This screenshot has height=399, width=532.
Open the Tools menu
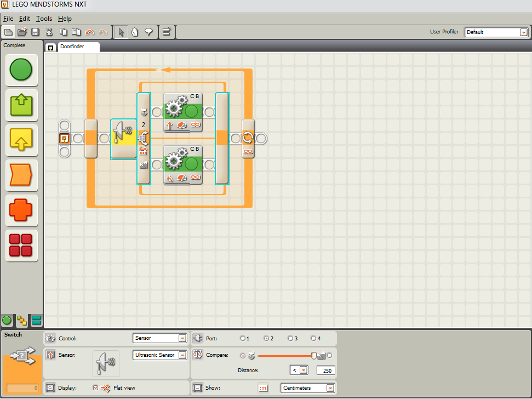pyautogui.click(x=44, y=19)
